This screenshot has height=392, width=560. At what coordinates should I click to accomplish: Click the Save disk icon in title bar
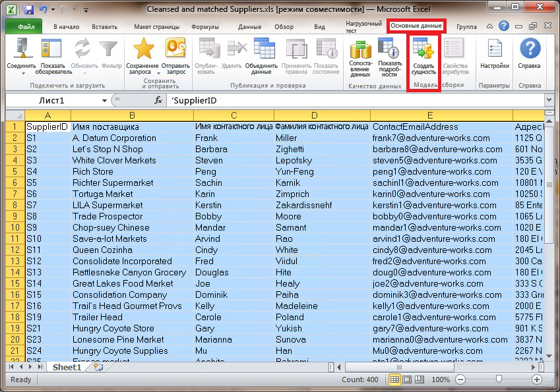click(29, 9)
